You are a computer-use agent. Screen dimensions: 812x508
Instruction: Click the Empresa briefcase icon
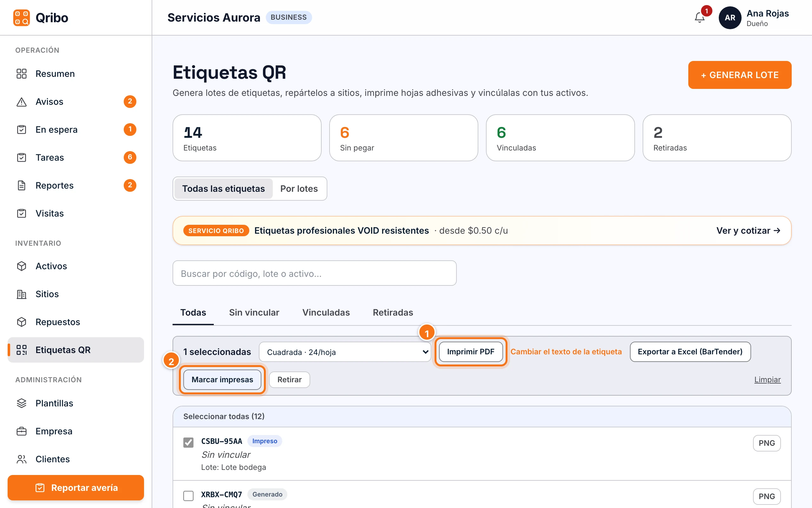point(22,431)
